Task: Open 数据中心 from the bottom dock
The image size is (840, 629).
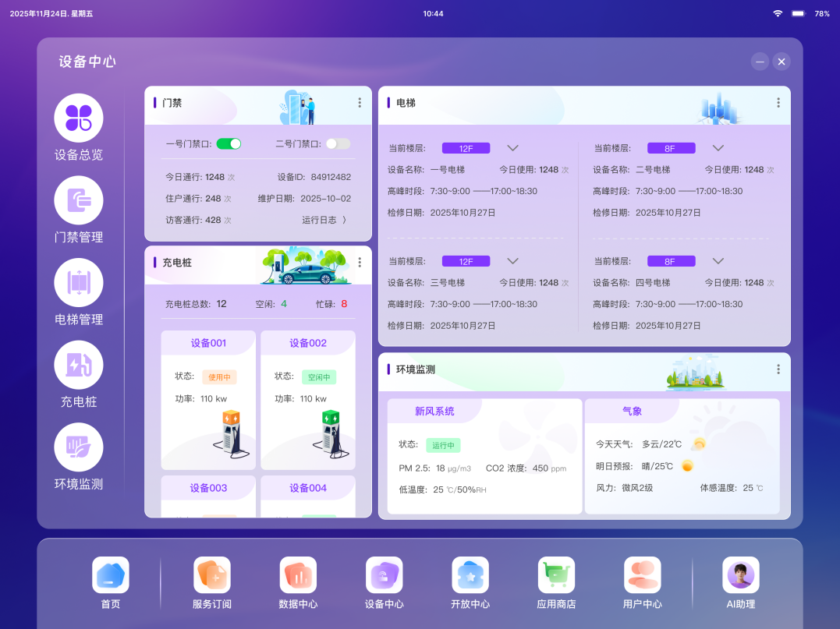Action: pyautogui.click(x=298, y=576)
